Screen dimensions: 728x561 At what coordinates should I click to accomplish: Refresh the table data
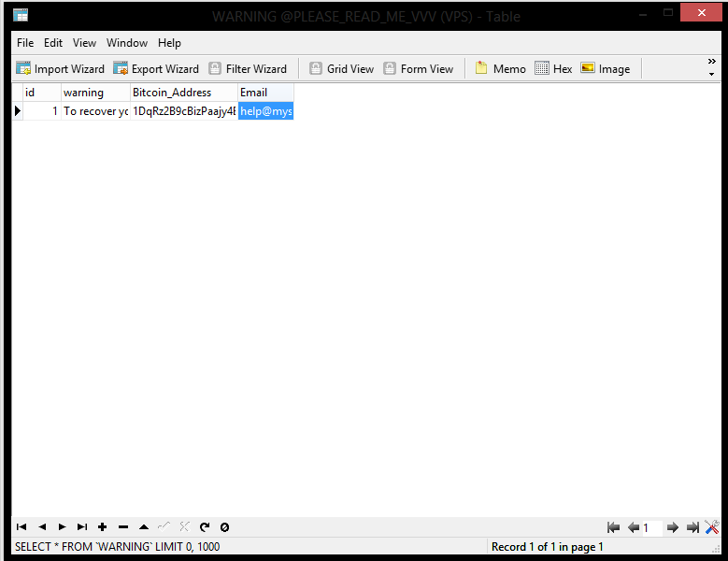pyautogui.click(x=205, y=527)
